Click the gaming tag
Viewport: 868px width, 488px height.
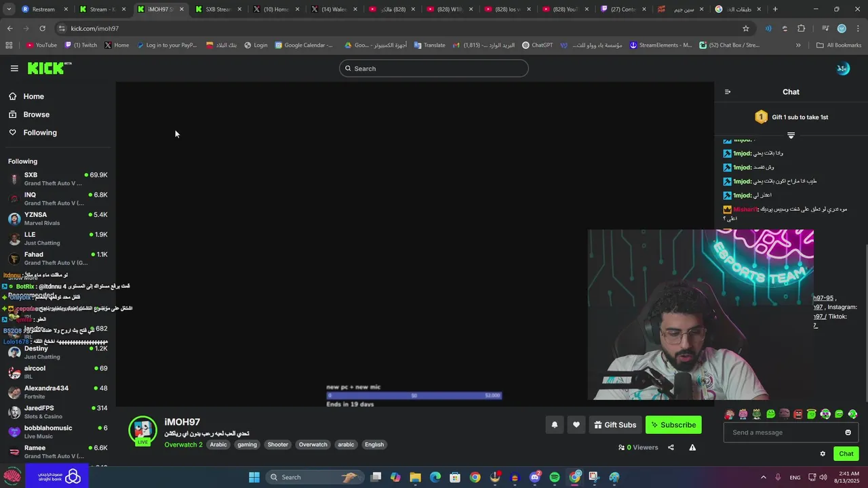[247, 445]
